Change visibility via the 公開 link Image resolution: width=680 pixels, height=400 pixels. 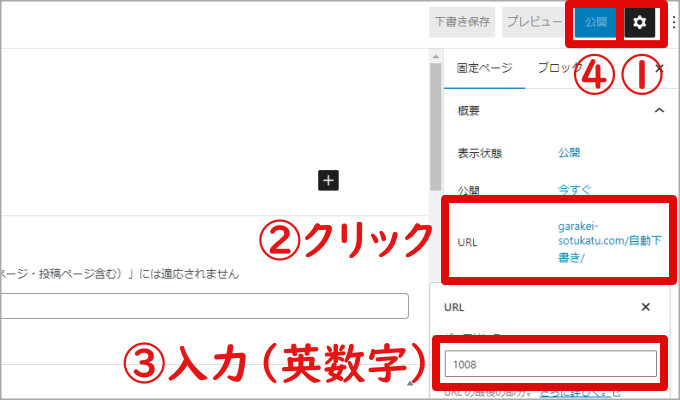coord(569,153)
